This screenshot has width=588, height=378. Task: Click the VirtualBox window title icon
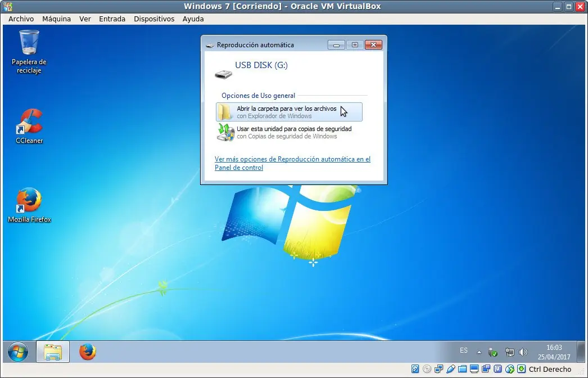click(x=8, y=6)
